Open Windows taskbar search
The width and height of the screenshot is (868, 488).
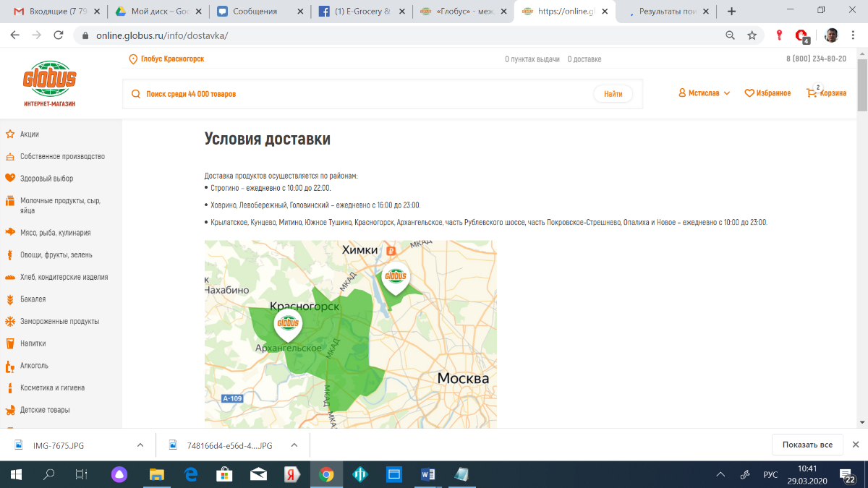coord(49,474)
